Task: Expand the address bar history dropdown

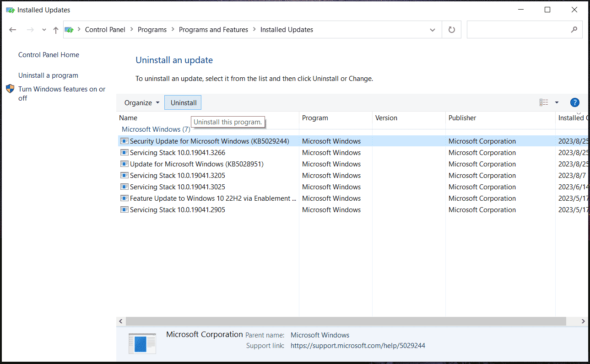Action: [433, 30]
